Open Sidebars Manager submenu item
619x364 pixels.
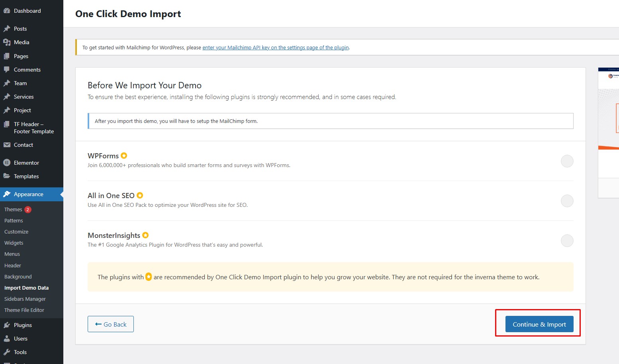point(25,299)
